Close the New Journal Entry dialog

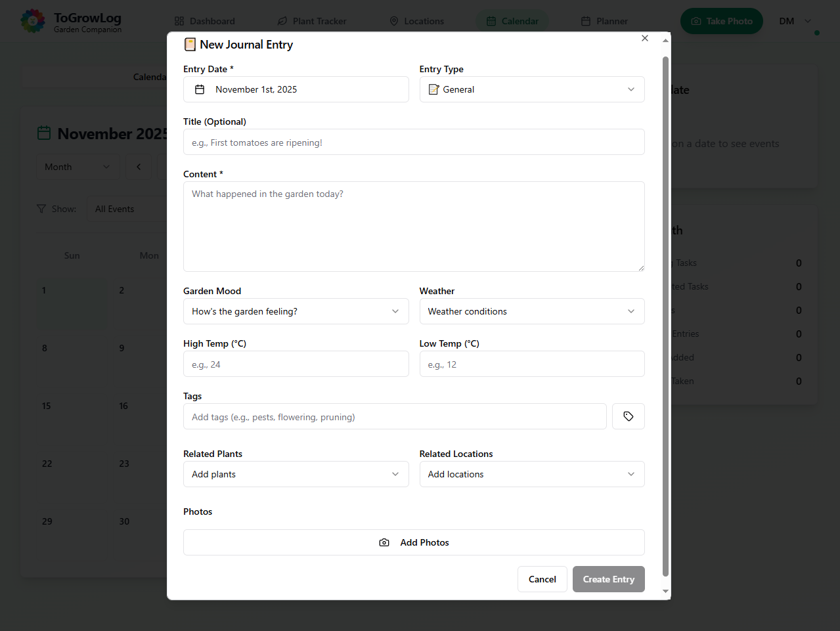pyautogui.click(x=645, y=38)
